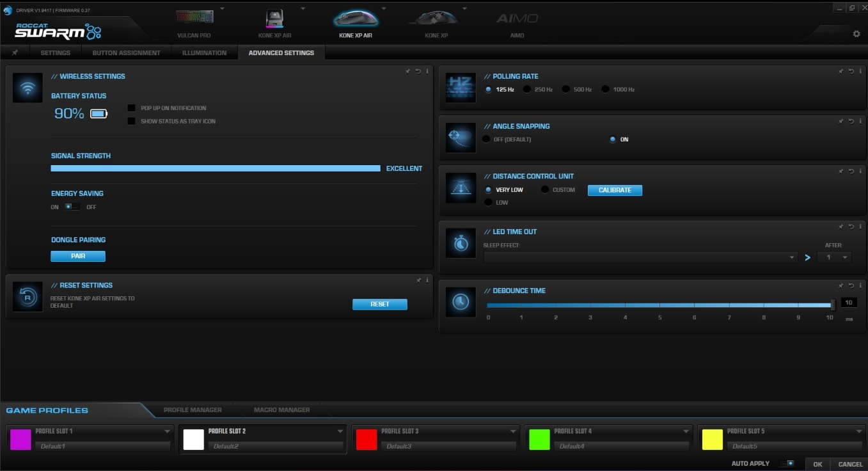This screenshot has height=471, width=868.
Task: Set Angle Snapping to Off (Default)
Action: coord(487,140)
